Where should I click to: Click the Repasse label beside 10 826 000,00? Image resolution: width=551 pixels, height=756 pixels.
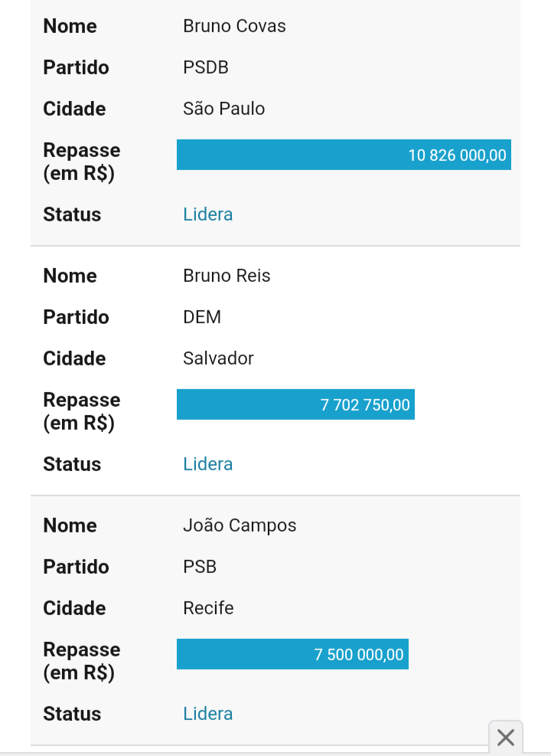81,162
